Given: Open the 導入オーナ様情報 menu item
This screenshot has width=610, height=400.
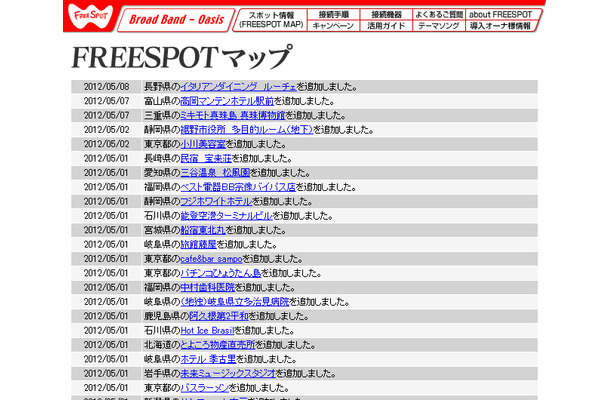Looking at the screenshot, I should [500, 26].
